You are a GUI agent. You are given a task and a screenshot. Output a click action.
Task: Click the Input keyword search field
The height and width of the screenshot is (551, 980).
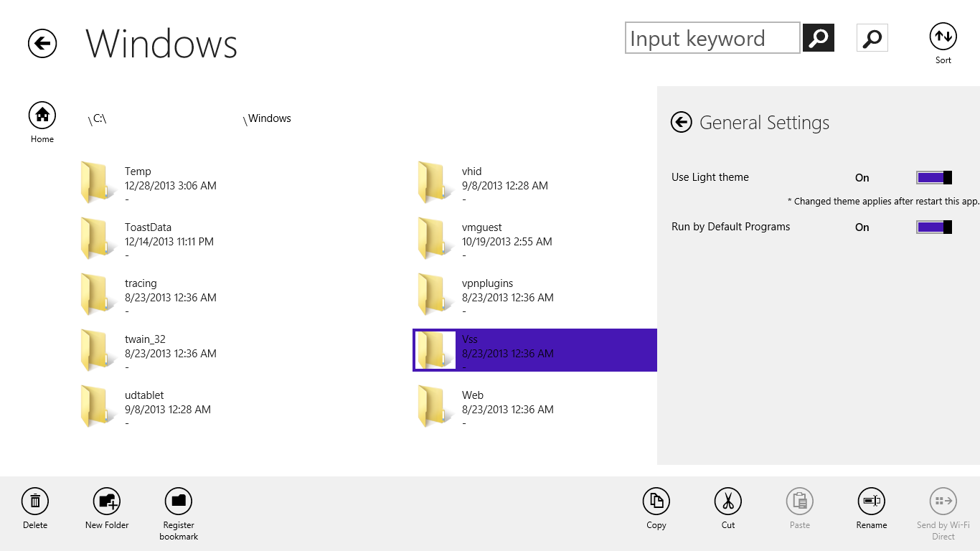(712, 38)
